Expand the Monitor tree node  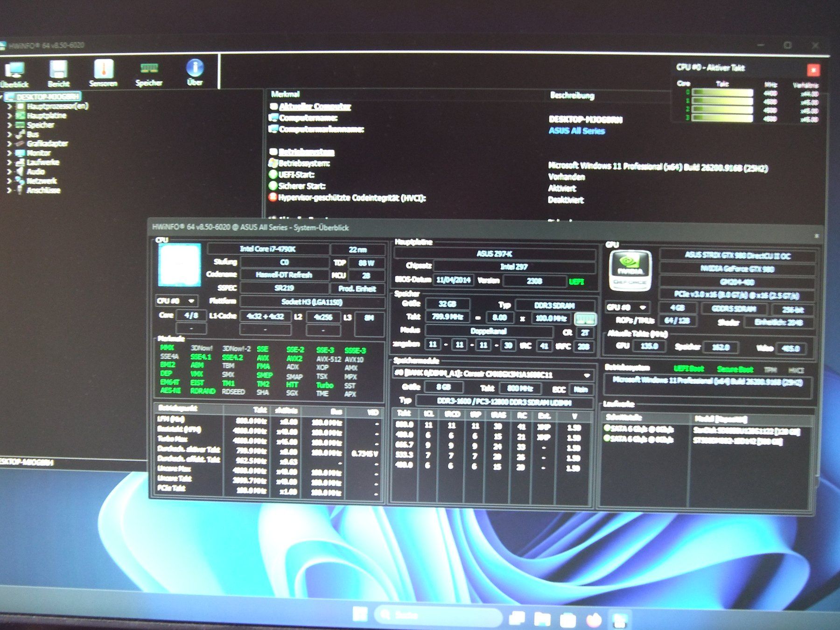click(9, 153)
